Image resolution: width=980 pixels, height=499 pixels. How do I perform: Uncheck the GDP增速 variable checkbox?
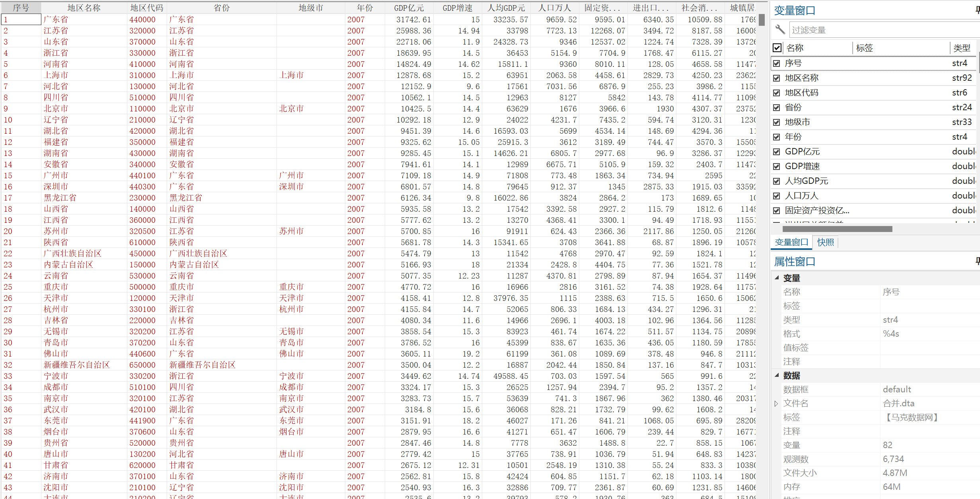click(x=777, y=166)
